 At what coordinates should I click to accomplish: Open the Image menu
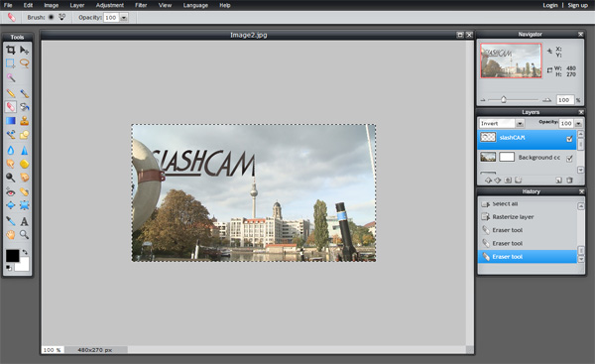click(52, 5)
